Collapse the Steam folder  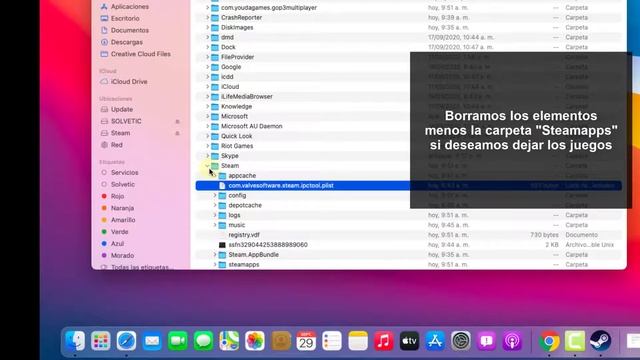point(207,166)
